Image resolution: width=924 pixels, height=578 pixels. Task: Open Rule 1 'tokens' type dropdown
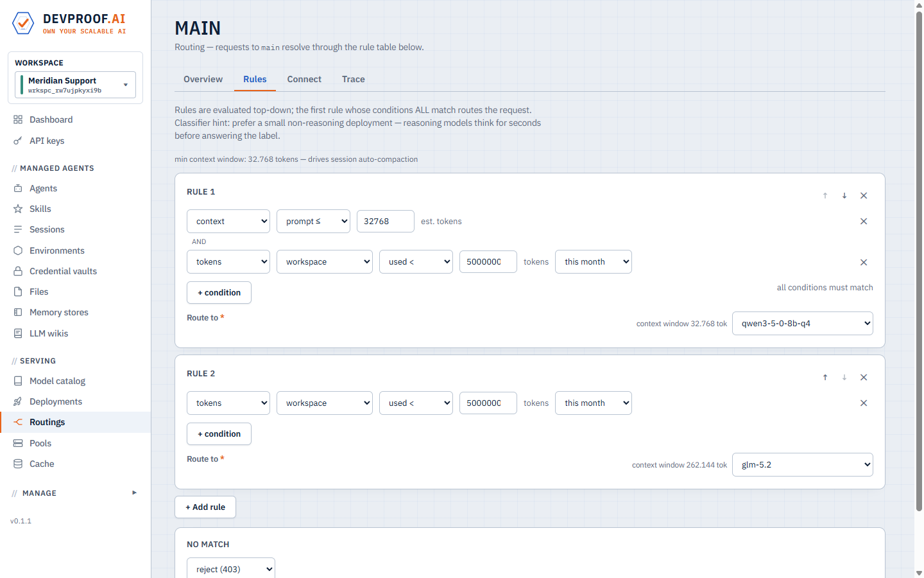coord(228,261)
